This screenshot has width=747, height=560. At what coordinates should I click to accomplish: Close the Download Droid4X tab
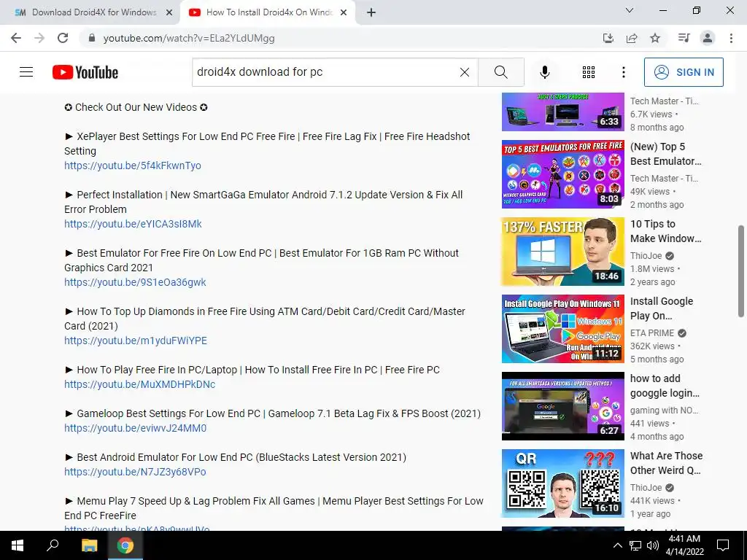(169, 13)
